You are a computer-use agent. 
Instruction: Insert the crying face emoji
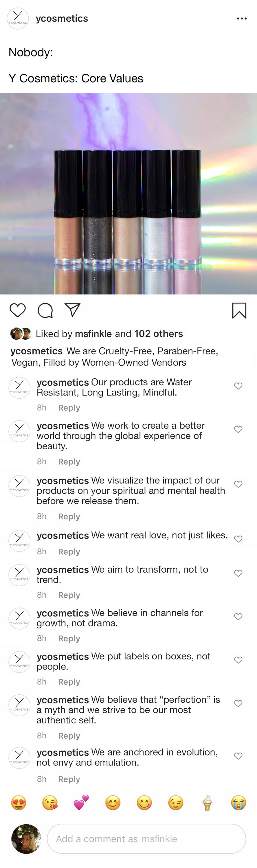(x=238, y=803)
